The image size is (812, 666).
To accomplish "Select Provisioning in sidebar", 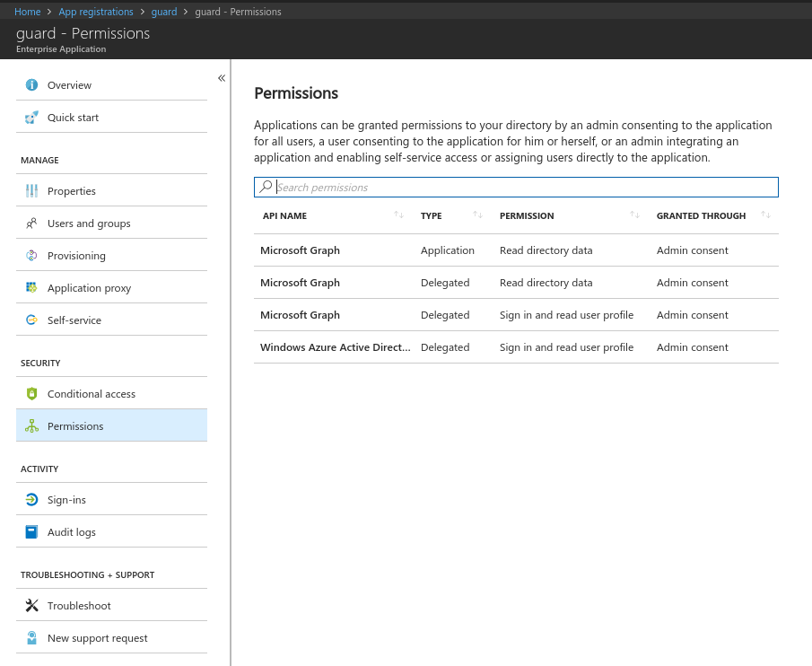I will click(111, 256).
